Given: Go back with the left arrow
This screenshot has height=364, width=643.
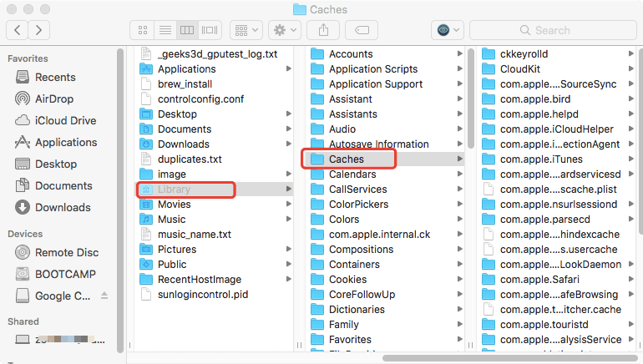Looking at the screenshot, I should (18, 30).
